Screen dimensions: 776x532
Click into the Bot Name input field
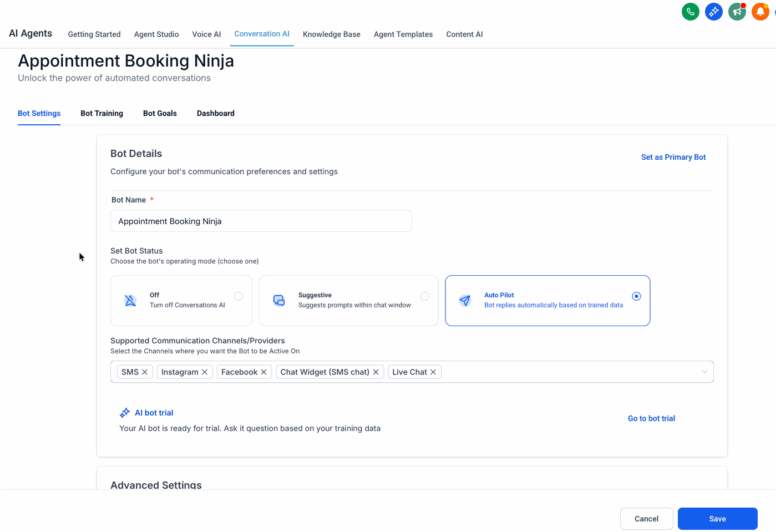click(x=261, y=221)
